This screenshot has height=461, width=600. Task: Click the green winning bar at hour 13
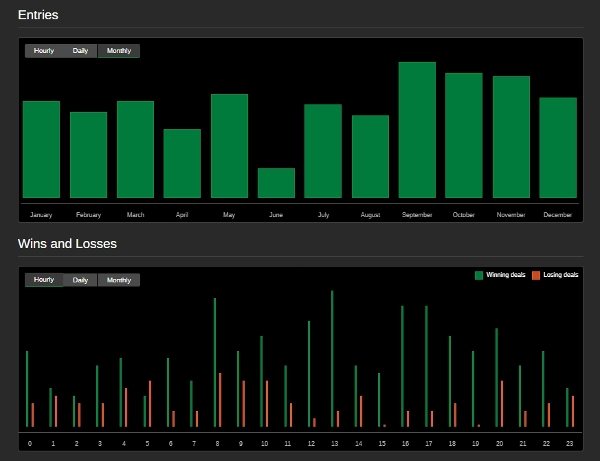[x=332, y=359]
